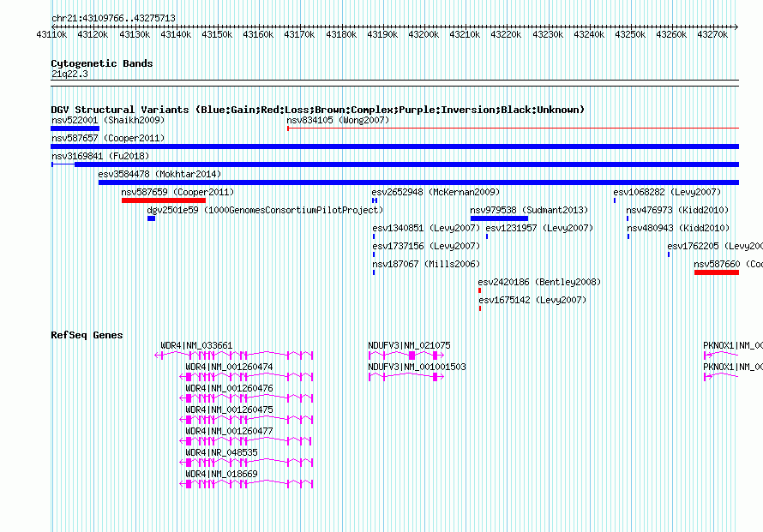The height and width of the screenshot is (532, 763).
Task: Select nsv187067 (Mills2006) label
Action: point(426,264)
